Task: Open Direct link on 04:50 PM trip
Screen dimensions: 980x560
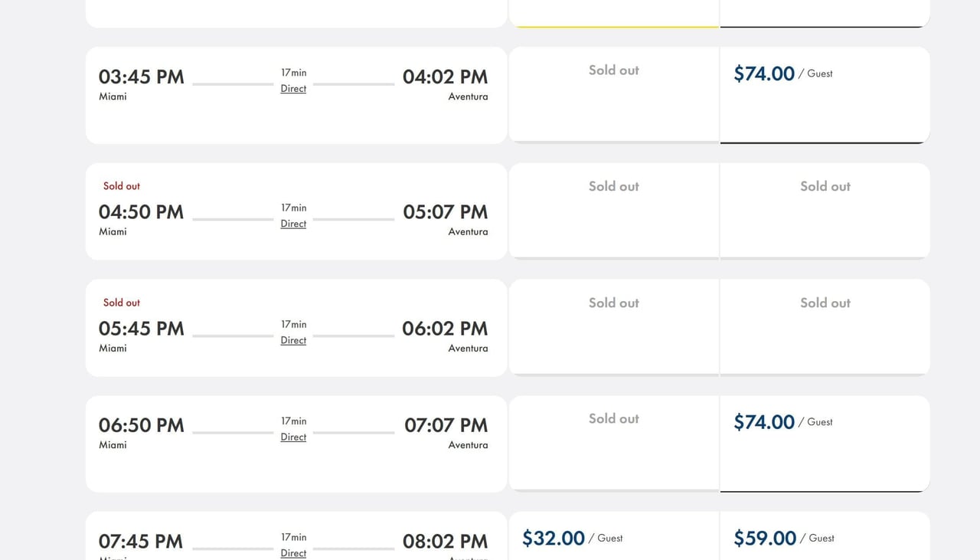Action: point(293,224)
